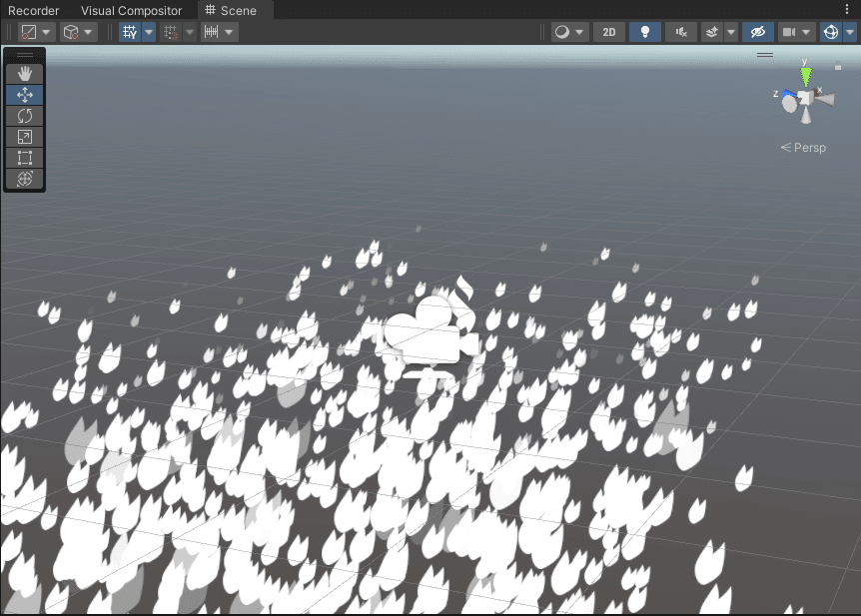Toggle the orientation gizmo lock icon

(x=838, y=67)
